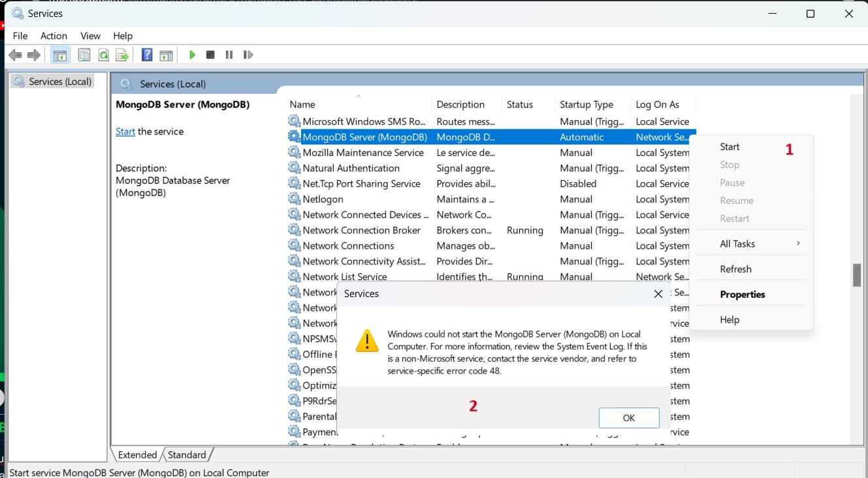Image resolution: width=868 pixels, height=478 pixels.
Task: Select Properties in the context menu
Action: pyautogui.click(x=742, y=295)
